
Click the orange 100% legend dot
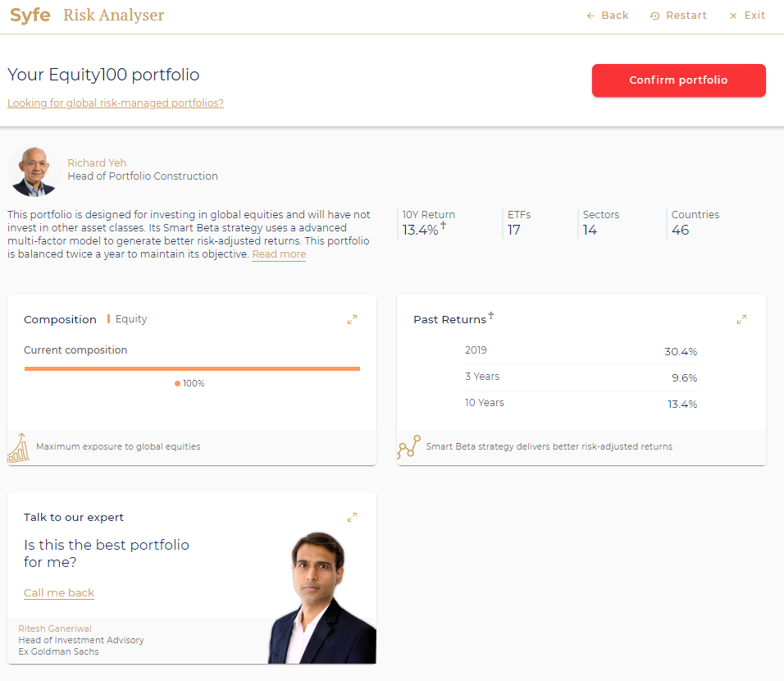(x=177, y=384)
